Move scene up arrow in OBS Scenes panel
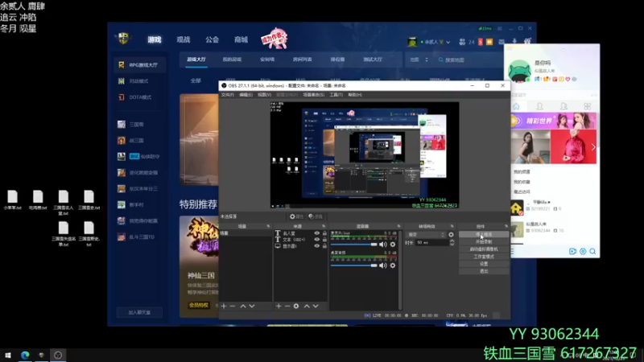Image resolution: width=644 pixels, height=362 pixels. (243, 306)
